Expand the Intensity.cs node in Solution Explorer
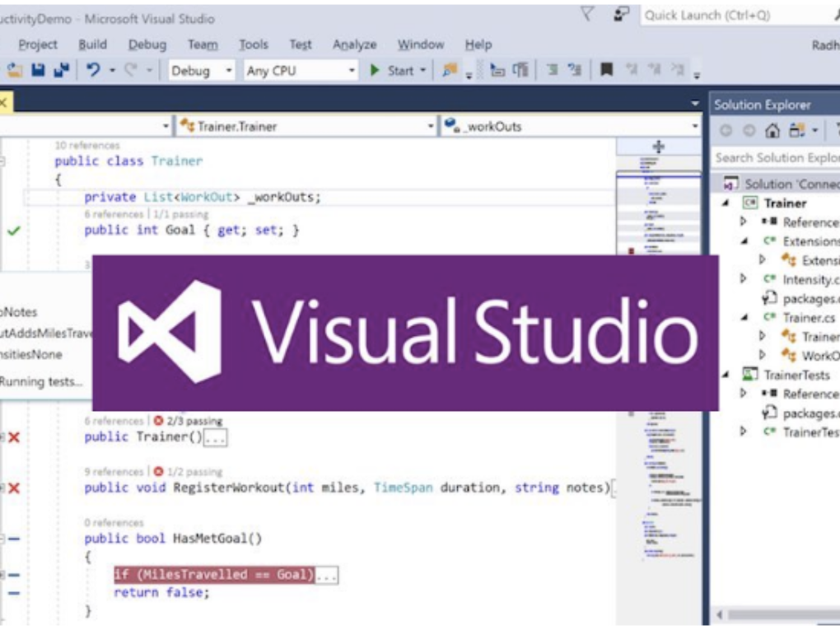This screenshot has height=630, width=840. pos(745,279)
